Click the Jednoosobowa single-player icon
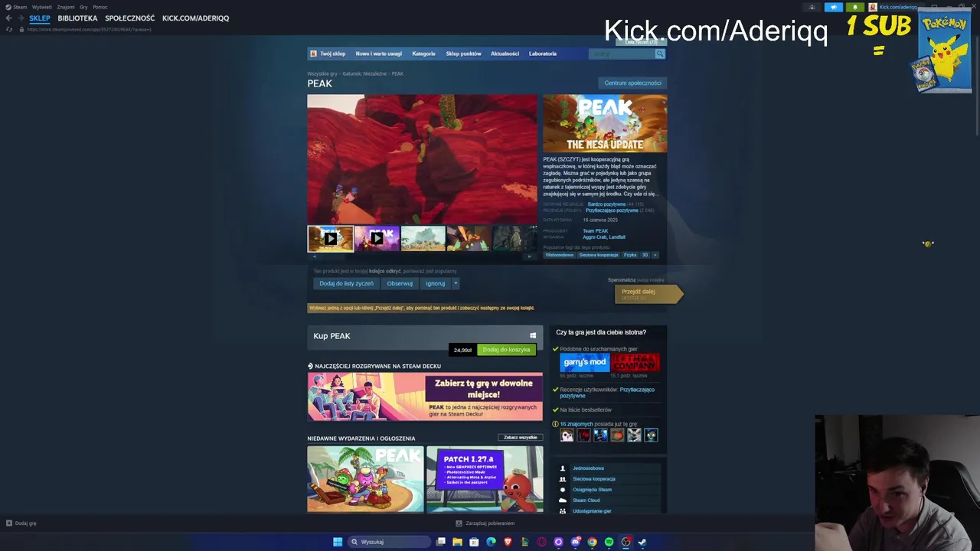The height and width of the screenshot is (551, 980). pos(563,468)
